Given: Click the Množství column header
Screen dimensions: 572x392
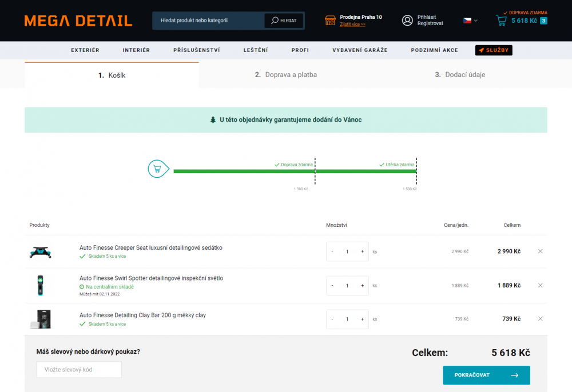Looking at the screenshot, I should pos(336,225).
